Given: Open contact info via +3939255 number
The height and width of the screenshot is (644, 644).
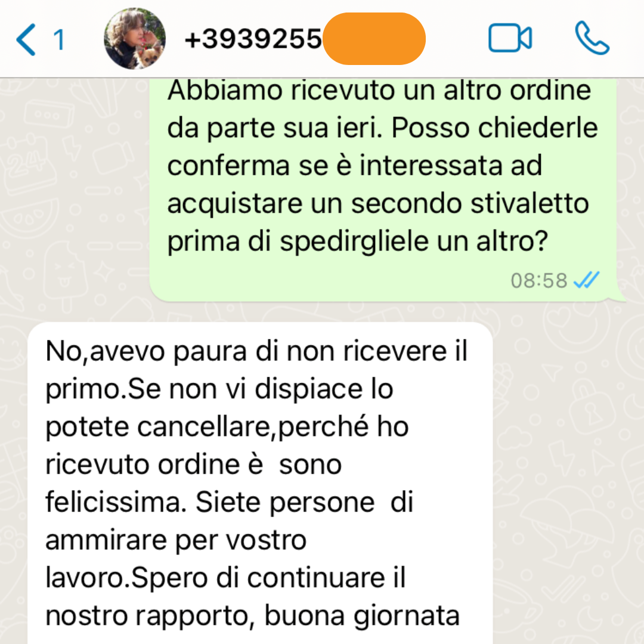Looking at the screenshot, I should point(253,39).
